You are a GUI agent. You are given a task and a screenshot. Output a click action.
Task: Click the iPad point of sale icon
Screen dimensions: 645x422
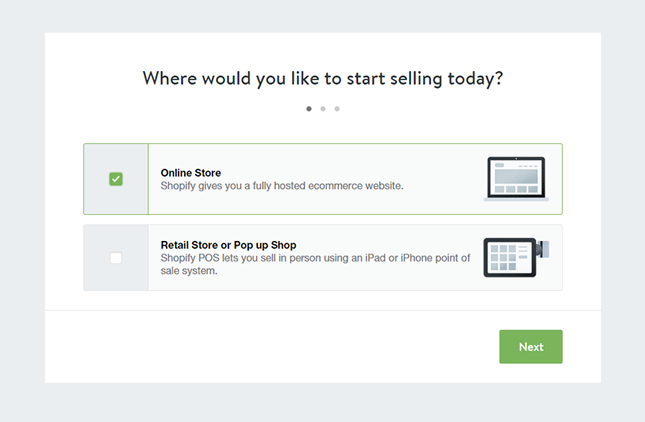coord(510,257)
